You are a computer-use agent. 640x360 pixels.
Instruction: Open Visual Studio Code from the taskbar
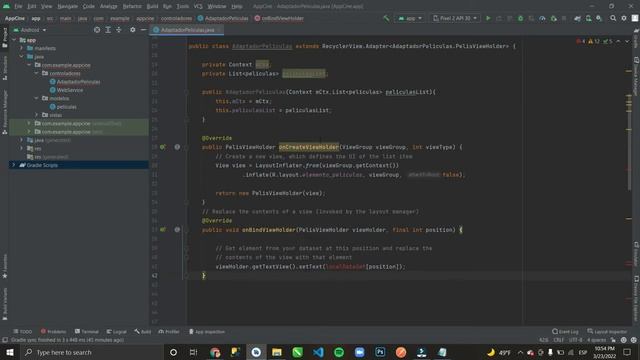[x=318, y=352]
